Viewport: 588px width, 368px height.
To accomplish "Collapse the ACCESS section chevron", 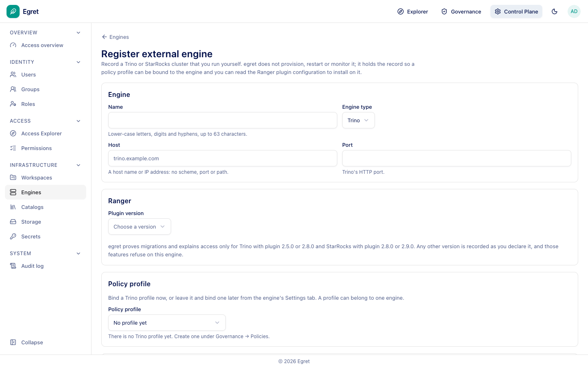I will pyautogui.click(x=78, y=121).
